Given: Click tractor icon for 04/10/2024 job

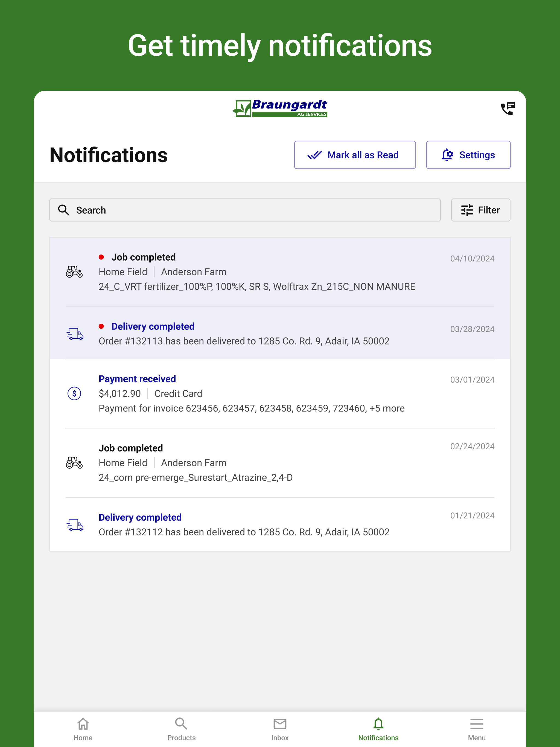Looking at the screenshot, I should coord(74,272).
